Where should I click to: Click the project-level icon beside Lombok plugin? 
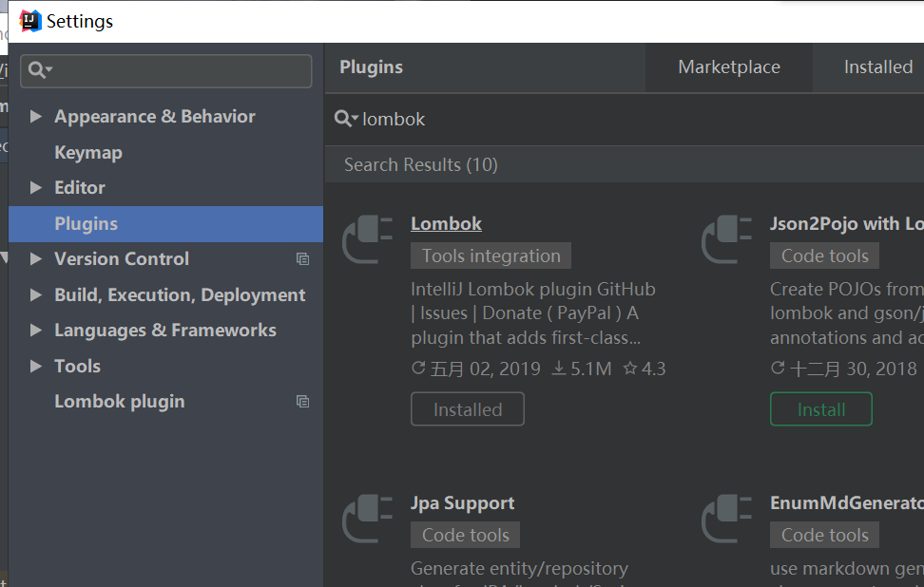303,402
